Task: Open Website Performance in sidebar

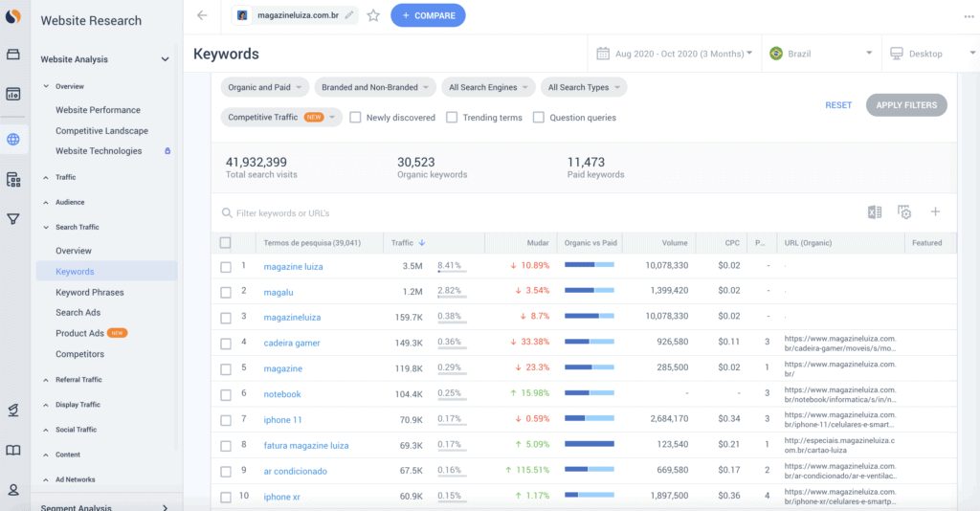Action: point(99,110)
